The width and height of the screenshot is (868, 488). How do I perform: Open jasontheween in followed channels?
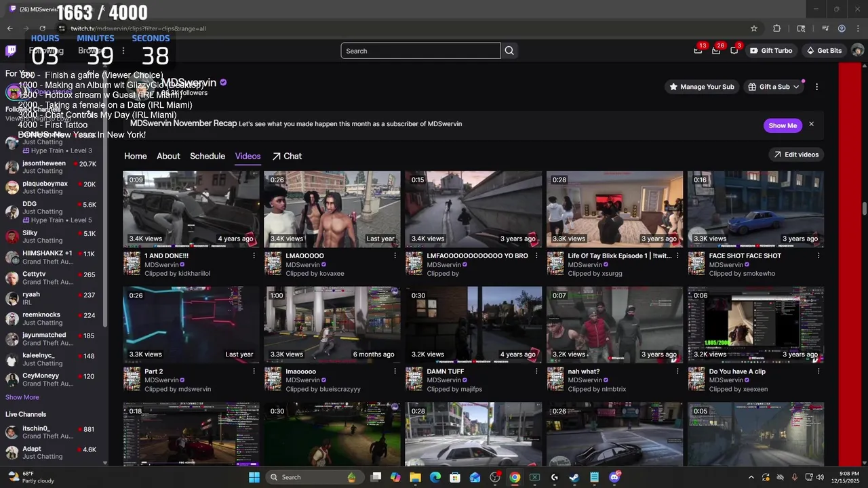pyautogui.click(x=52, y=167)
